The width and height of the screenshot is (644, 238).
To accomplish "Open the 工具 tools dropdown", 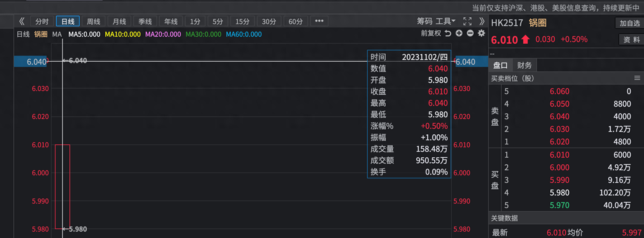I will [x=445, y=21].
